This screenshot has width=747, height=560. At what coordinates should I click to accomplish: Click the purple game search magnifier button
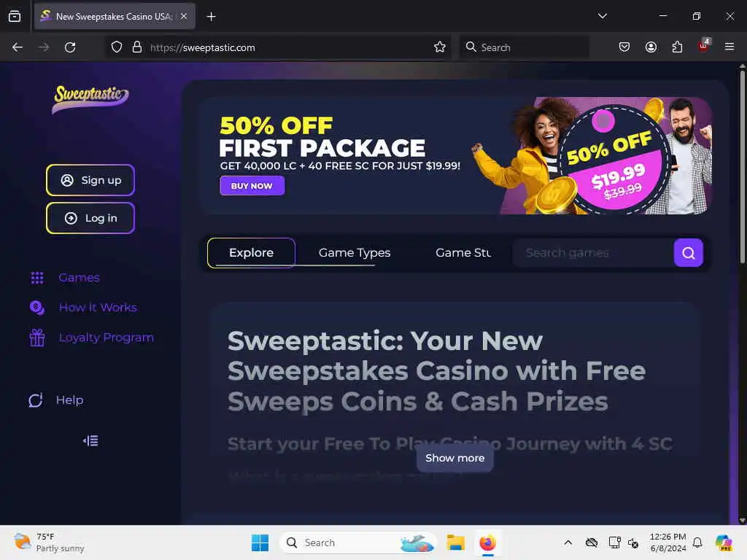click(x=688, y=253)
